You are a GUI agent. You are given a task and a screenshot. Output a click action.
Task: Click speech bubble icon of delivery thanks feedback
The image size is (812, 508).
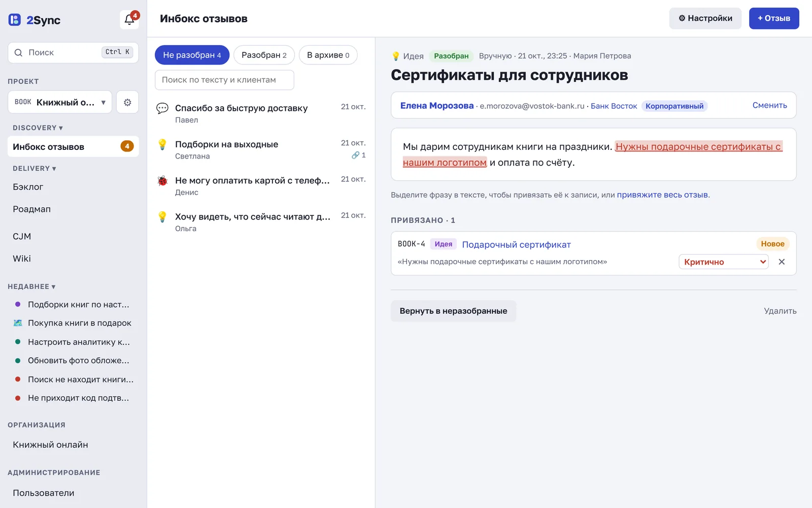point(162,108)
